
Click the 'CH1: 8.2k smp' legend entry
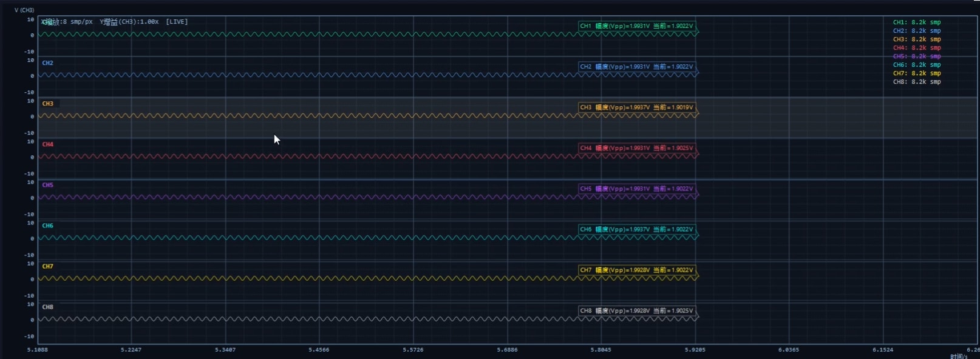pos(916,22)
